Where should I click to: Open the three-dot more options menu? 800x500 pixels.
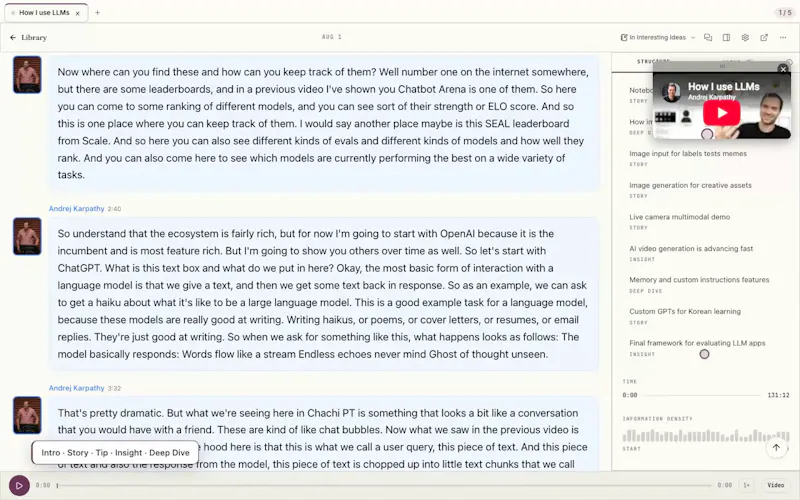783,37
